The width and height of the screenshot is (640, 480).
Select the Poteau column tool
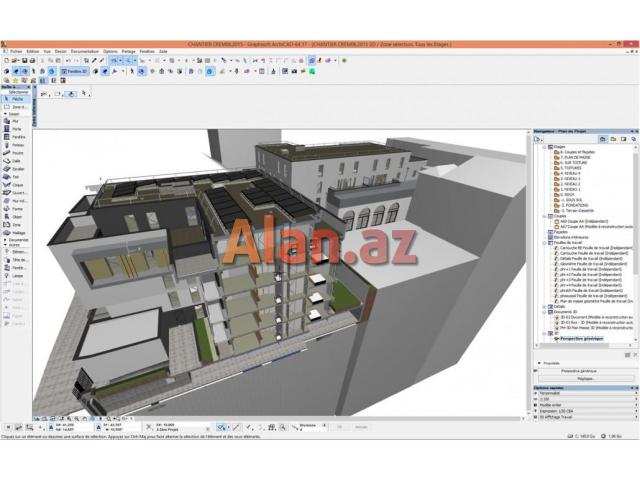[16, 145]
